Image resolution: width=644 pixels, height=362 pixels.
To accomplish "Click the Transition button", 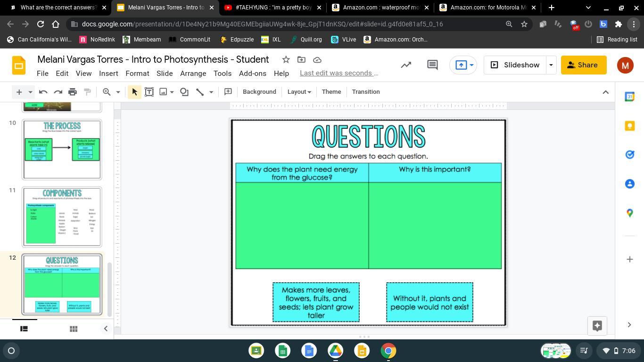I will point(366,92).
